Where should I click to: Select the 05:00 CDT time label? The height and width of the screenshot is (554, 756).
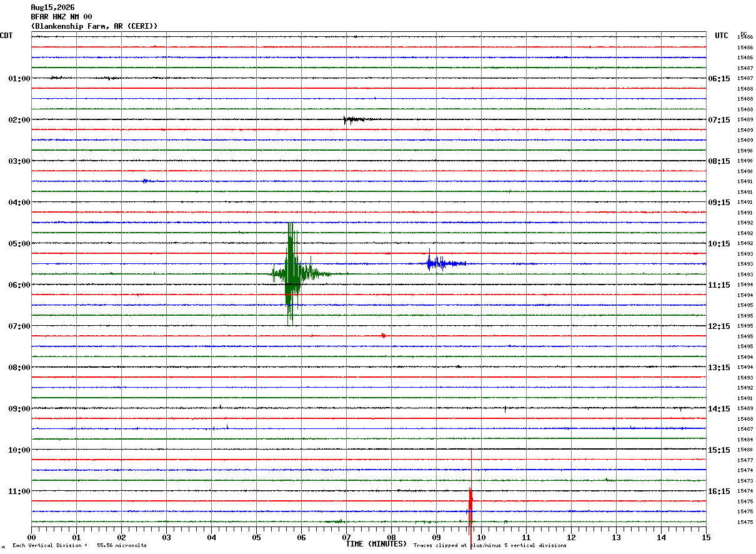[19, 244]
